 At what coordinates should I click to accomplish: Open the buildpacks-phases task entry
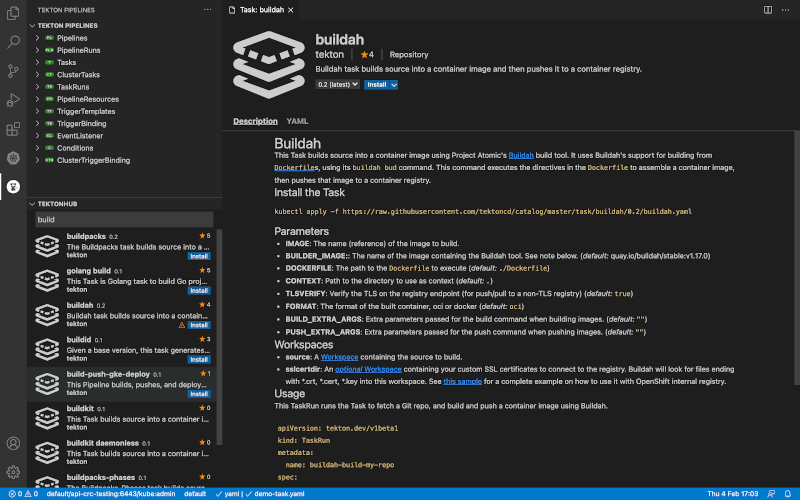[x=122, y=480]
